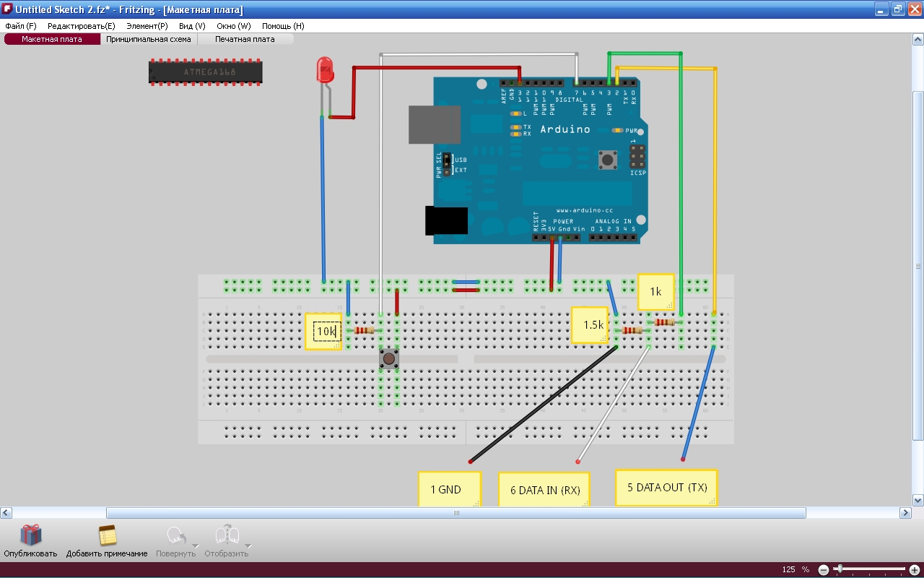Open the Файл (F) menu
This screenshot has height=578, width=924.
point(20,26)
